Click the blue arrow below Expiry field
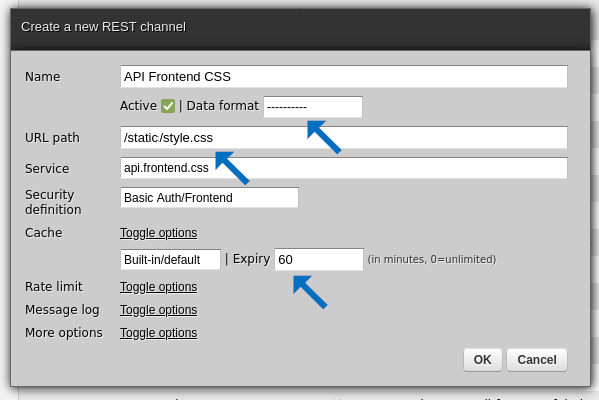This screenshot has width=599, height=400. tap(310, 292)
